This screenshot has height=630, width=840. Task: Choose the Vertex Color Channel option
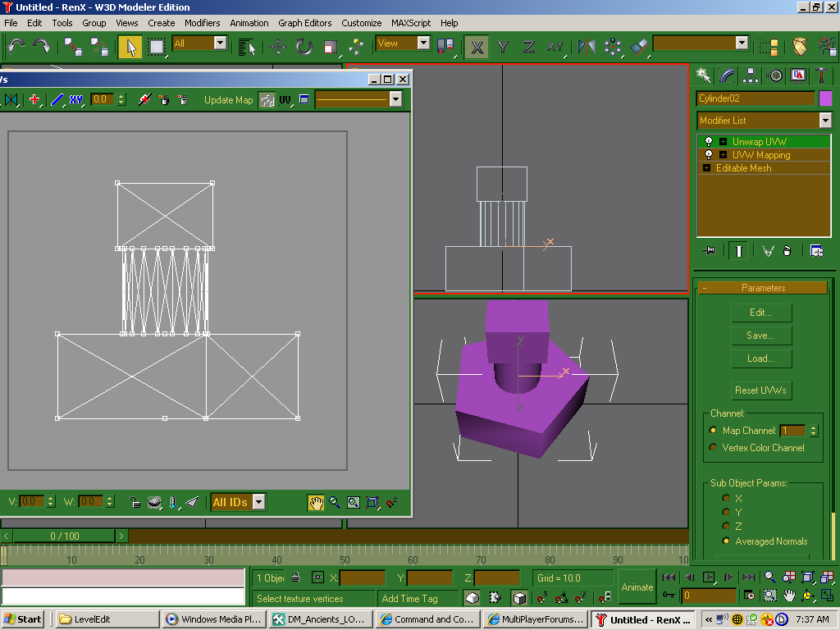click(713, 448)
